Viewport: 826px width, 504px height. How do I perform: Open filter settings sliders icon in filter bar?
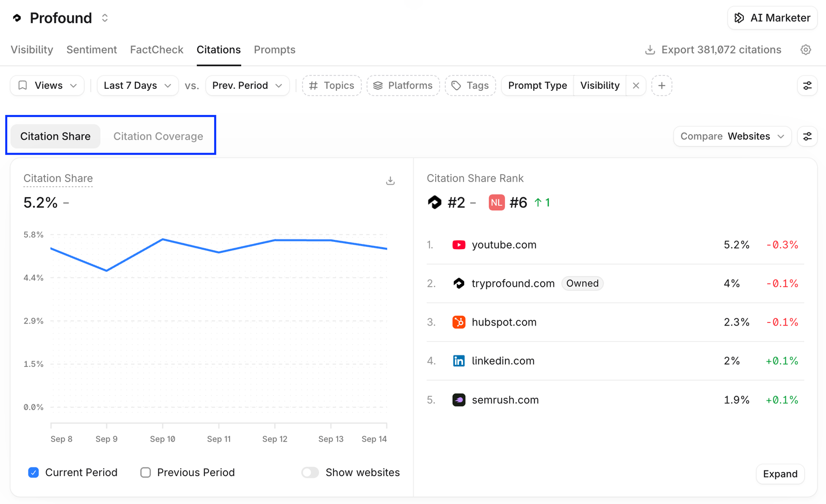[x=807, y=86]
